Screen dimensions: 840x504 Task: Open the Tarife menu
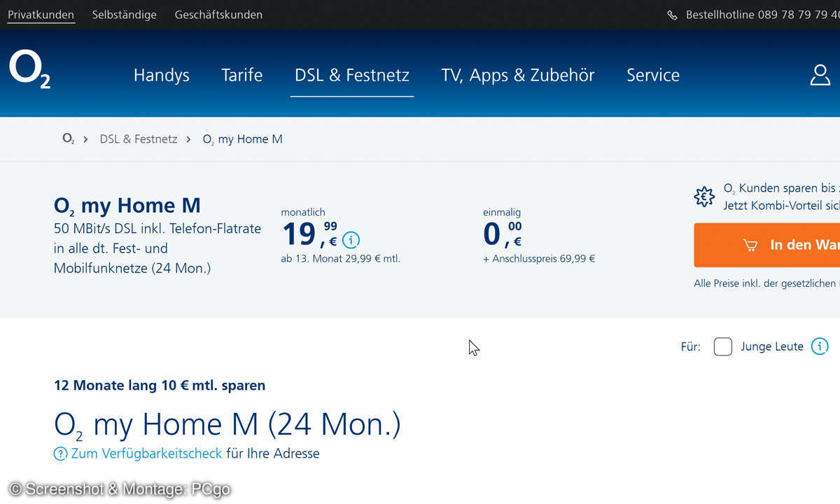pyautogui.click(x=242, y=75)
